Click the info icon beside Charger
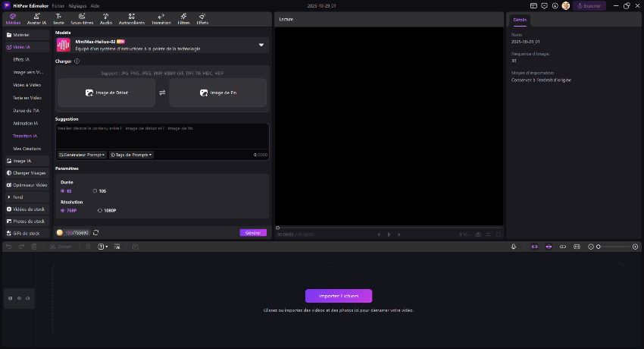 click(x=77, y=61)
